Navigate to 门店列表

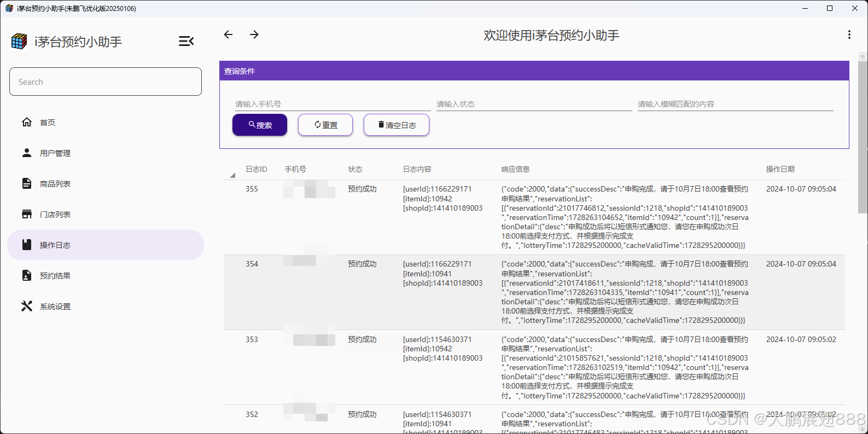[106, 214]
